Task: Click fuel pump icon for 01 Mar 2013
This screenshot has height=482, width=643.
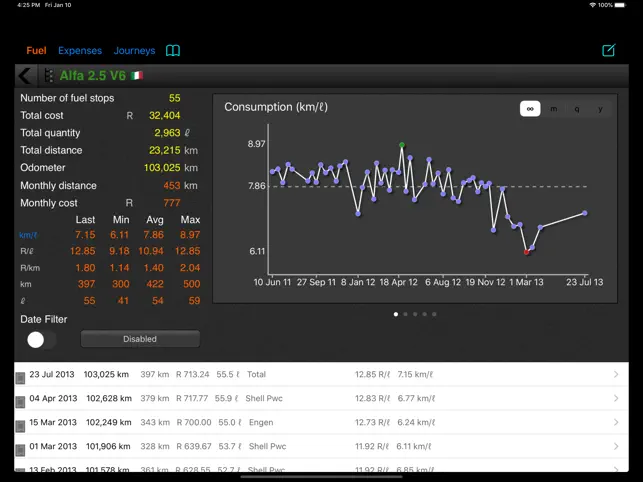Action: tap(20, 450)
